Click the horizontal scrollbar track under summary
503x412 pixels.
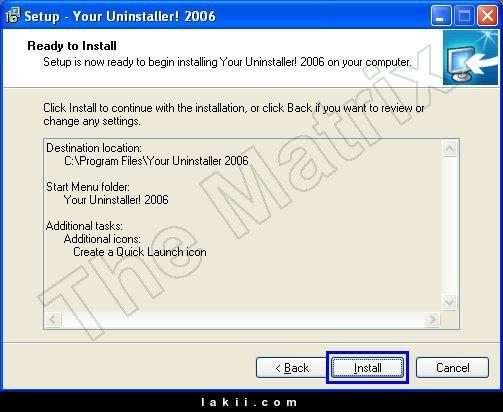(x=243, y=319)
